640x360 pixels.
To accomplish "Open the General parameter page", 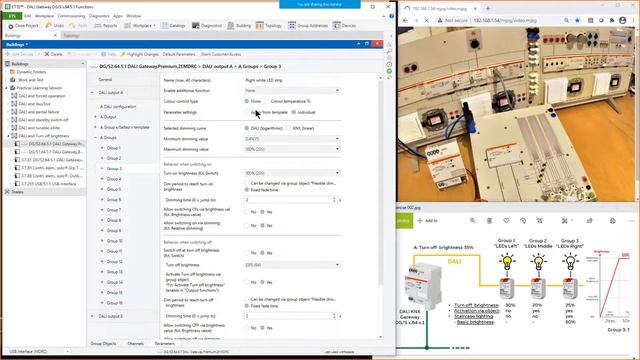I will (105, 80).
